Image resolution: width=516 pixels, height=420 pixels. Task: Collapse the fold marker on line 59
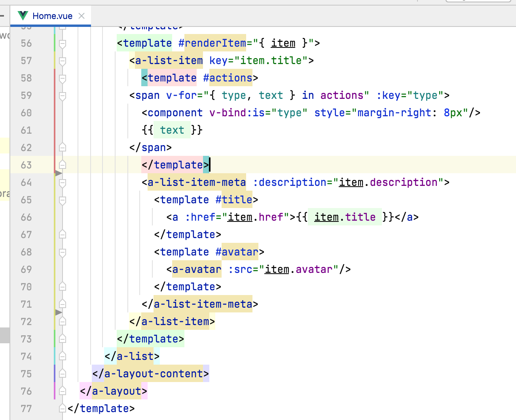(x=63, y=96)
